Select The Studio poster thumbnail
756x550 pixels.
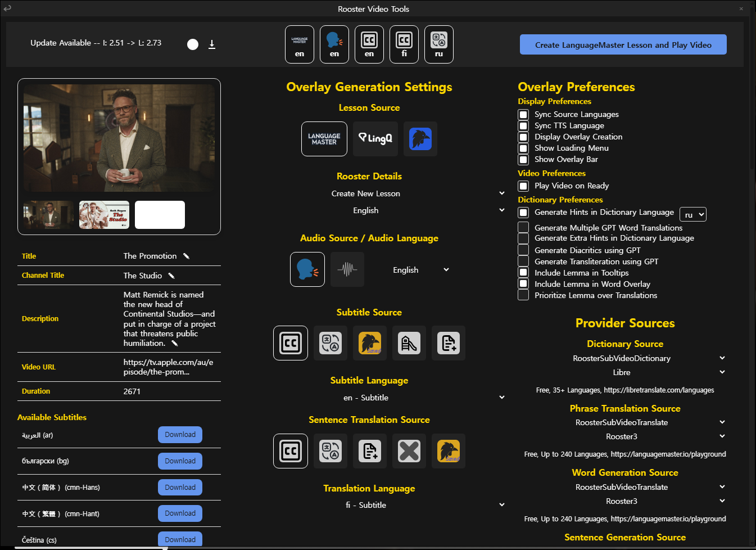(104, 215)
